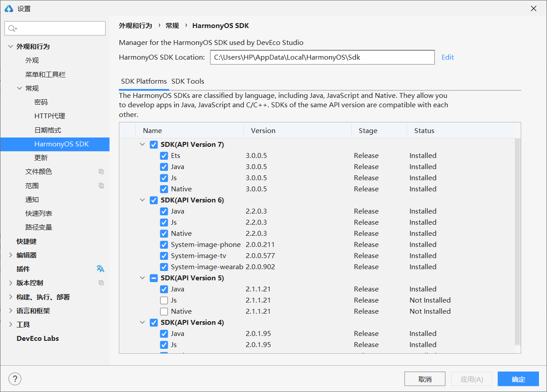Image resolution: width=547 pixels, height=392 pixels.
Task: Click Not Installed status for Js 2.1.1.21
Action: tap(430, 300)
